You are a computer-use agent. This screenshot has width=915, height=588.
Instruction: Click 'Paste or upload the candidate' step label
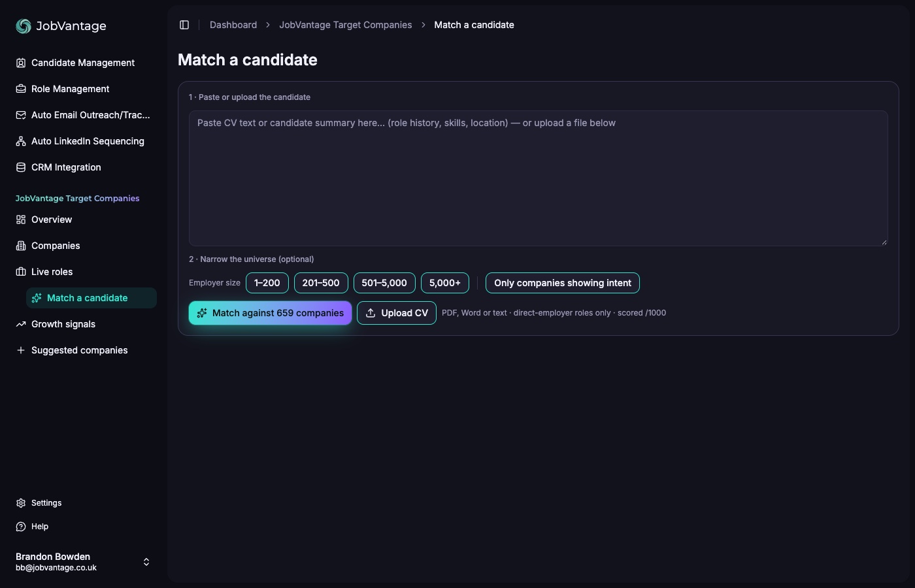coord(250,97)
